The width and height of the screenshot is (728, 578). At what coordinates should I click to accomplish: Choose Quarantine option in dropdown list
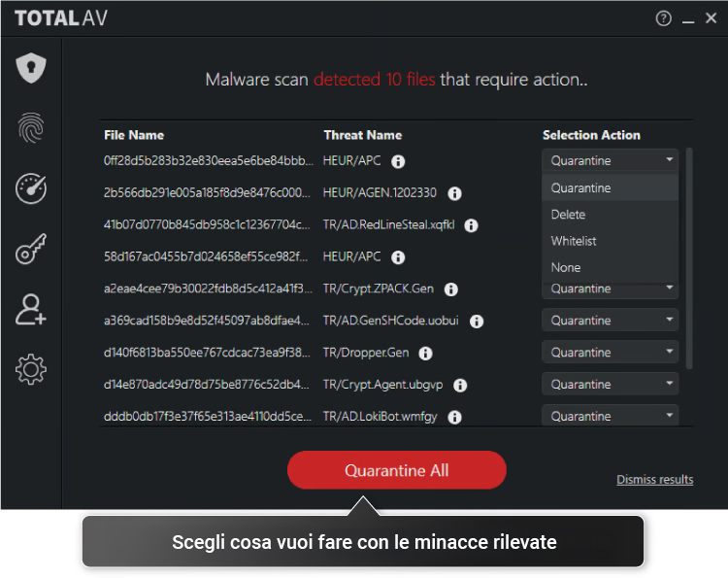[x=610, y=187]
